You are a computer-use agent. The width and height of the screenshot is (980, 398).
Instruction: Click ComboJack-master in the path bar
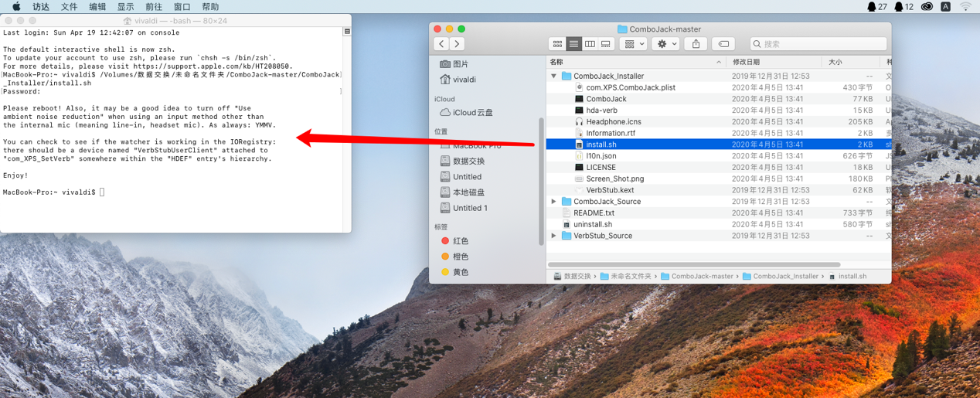[x=696, y=276]
